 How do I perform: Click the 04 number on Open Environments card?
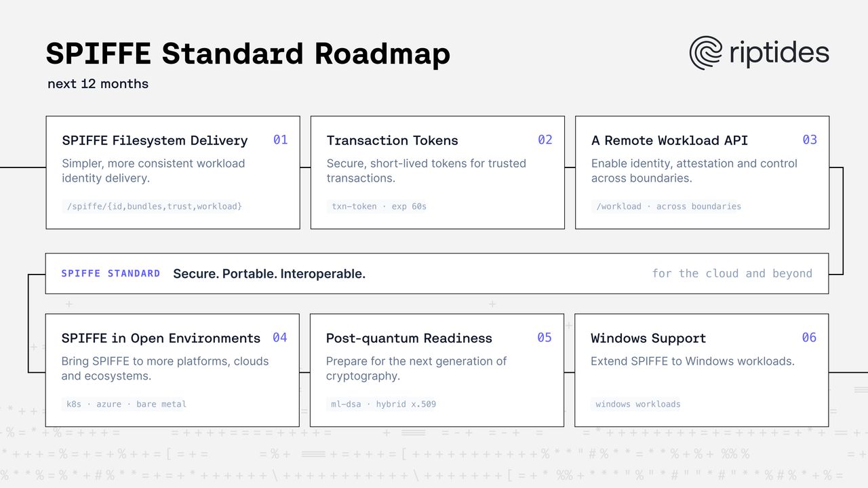click(x=280, y=338)
